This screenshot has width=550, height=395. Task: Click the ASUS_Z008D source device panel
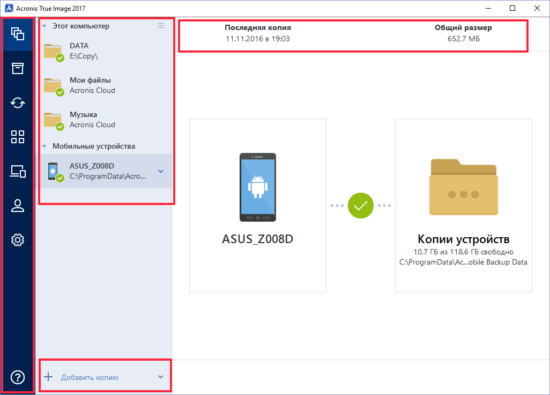pyautogui.click(x=258, y=205)
